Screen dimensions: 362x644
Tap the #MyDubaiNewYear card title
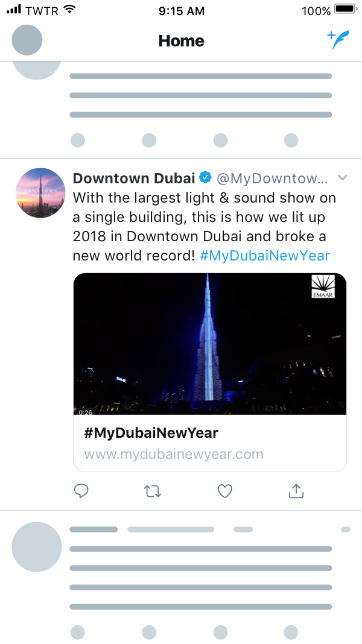coord(151,433)
